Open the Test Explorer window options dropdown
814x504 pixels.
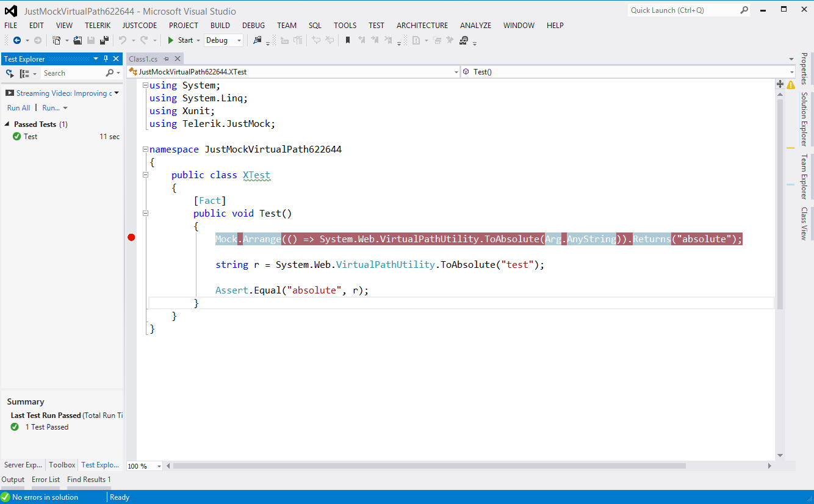(96, 59)
